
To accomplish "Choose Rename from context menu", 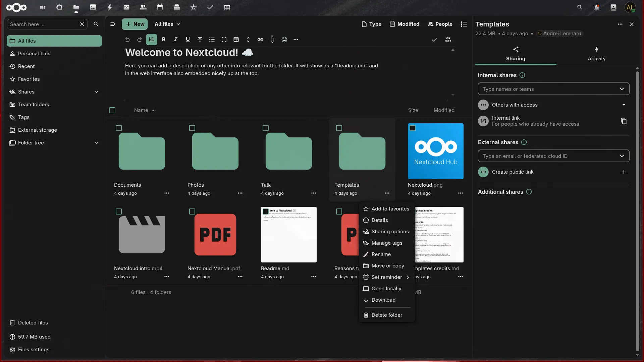I will pyautogui.click(x=387, y=254).
